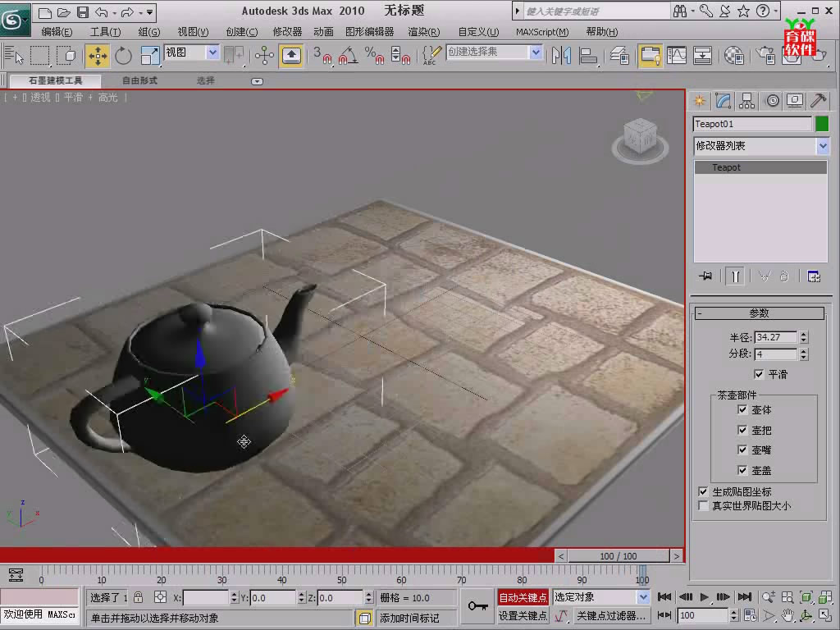Click the Teapot01 object name field
The image size is (840, 630).
(x=752, y=124)
